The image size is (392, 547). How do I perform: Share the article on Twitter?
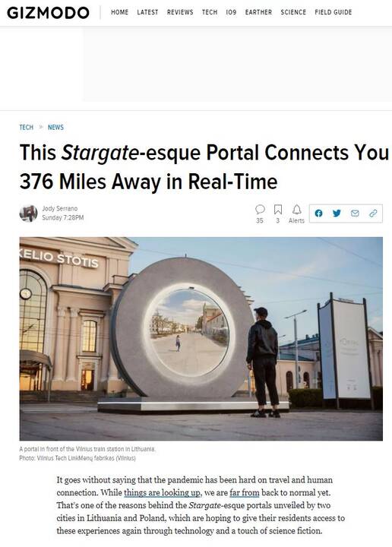point(337,213)
